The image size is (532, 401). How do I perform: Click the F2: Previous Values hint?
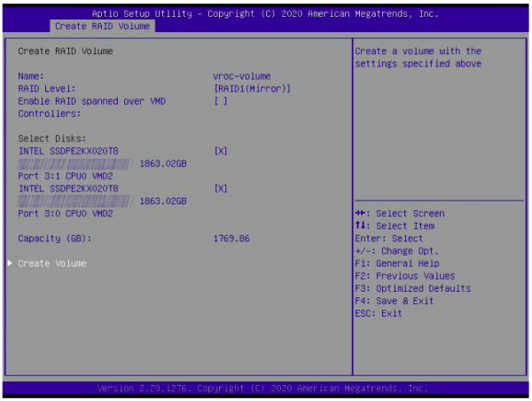pyautogui.click(x=404, y=276)
